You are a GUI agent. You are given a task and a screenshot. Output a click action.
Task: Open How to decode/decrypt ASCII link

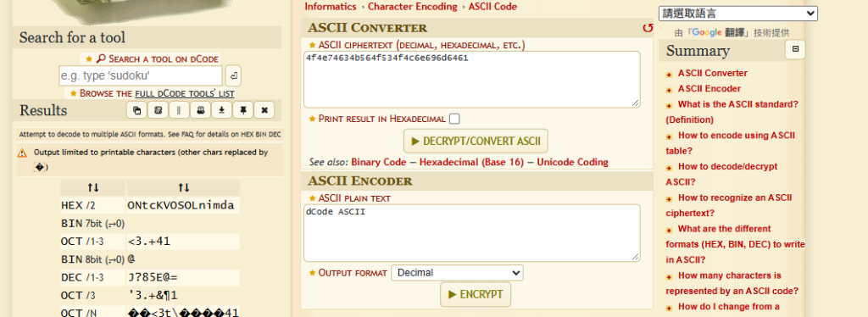pos(721,174)
